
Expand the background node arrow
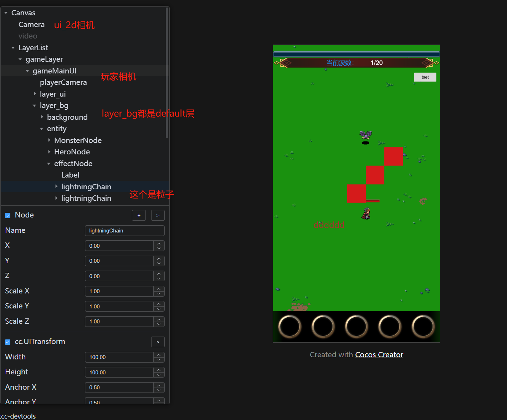point(42,117)
